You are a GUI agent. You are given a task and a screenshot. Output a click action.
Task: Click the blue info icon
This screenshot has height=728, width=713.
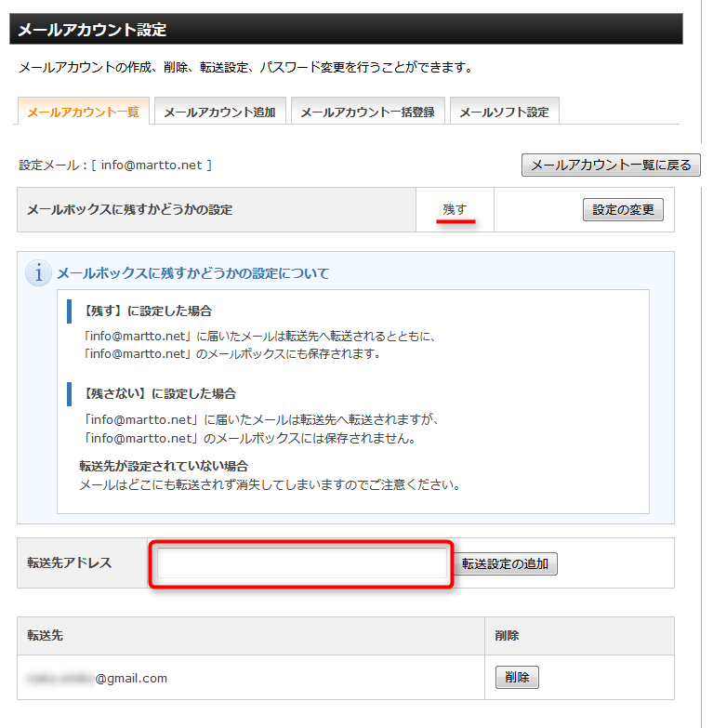pyautogui.click(x=38, y=273)
